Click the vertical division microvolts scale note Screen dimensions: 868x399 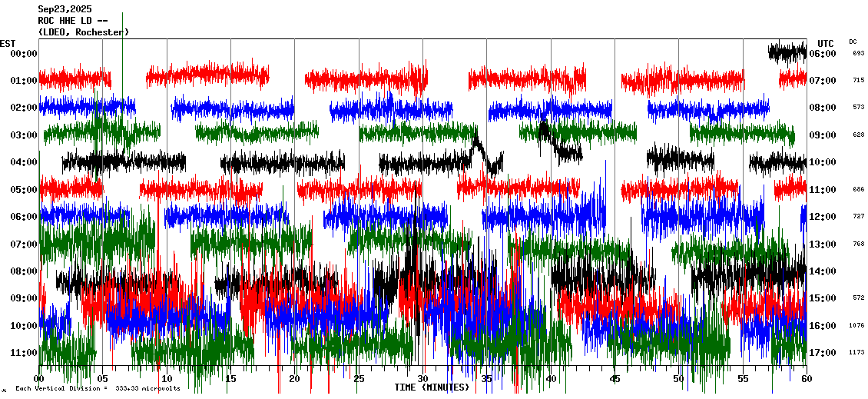pos(98,388)
